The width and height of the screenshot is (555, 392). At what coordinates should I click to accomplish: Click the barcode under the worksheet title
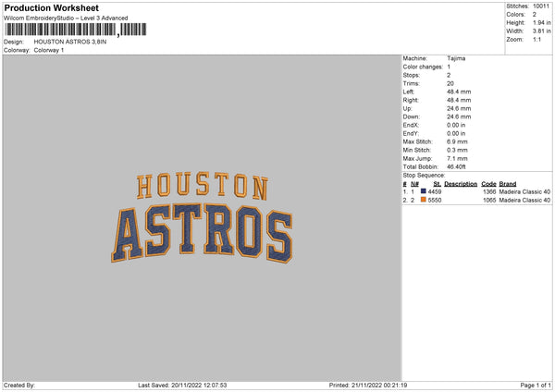pyautogui.click(x=76, y=30)
